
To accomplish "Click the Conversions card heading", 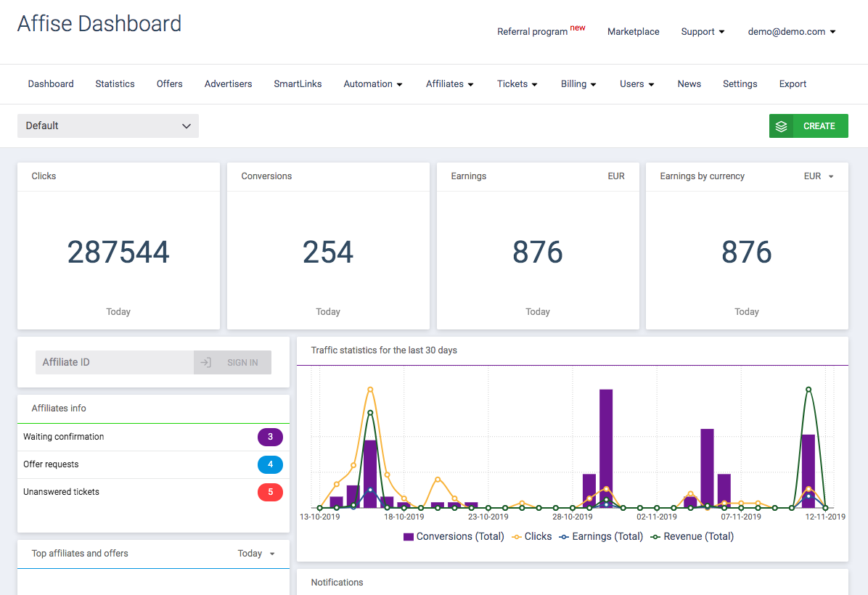I will 266,176.
